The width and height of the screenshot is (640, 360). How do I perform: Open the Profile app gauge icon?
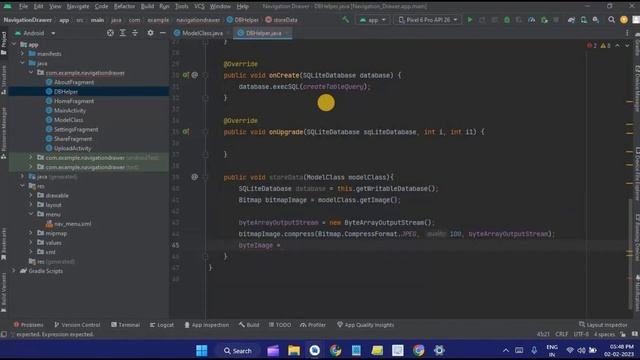[531, 20]
